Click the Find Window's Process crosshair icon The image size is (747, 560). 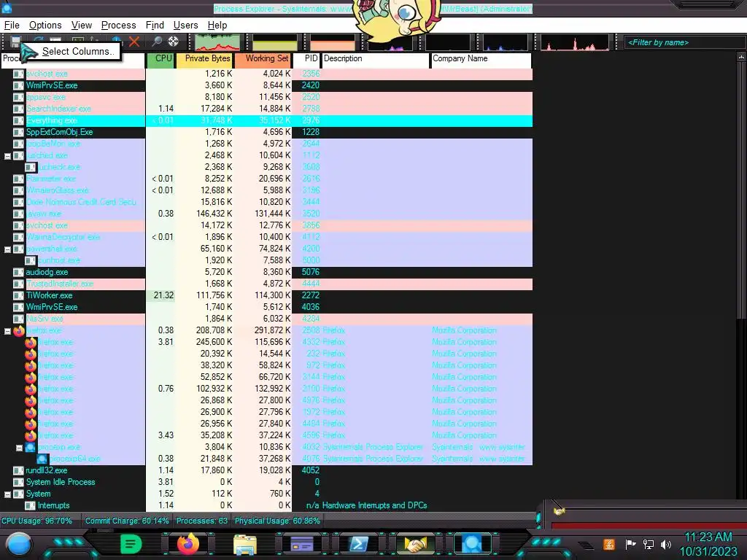click(x=174, y=42)
